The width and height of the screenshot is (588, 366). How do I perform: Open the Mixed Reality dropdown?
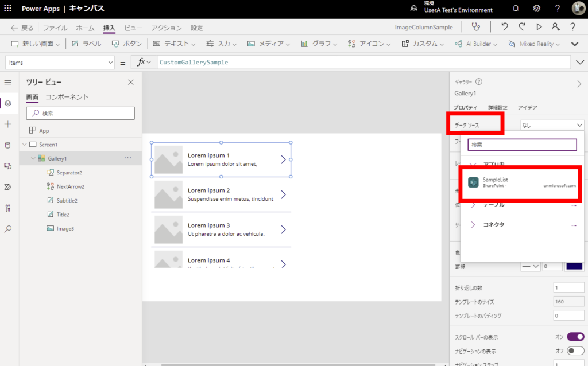click(534, 44)
